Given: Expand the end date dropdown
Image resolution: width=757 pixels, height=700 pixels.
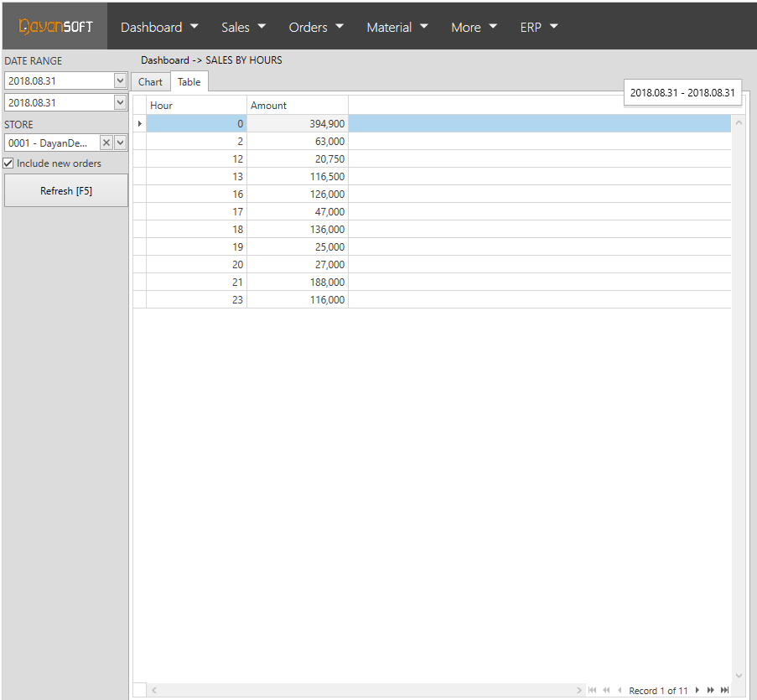Looking at the screenshot, I should (x=120, y=102).
